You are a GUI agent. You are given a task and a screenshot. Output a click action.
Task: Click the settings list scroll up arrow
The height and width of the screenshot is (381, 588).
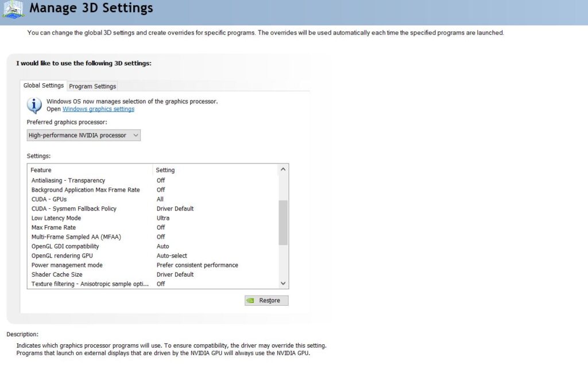click(x=283, y=169)
